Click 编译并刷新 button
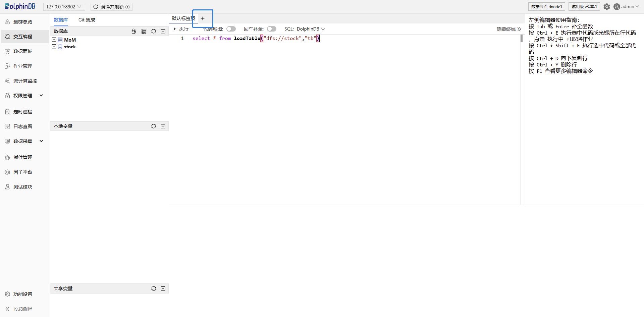 pos(111,7)
